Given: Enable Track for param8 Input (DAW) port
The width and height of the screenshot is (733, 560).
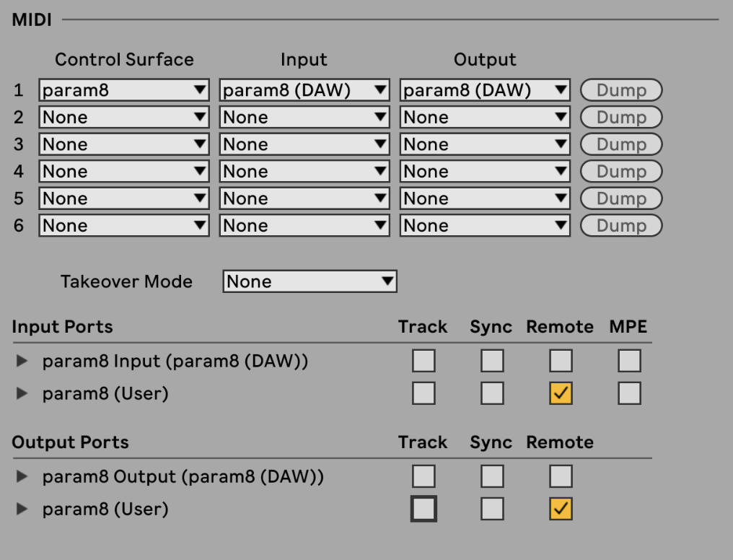Looking at the screenshot, I should point(423,361).
